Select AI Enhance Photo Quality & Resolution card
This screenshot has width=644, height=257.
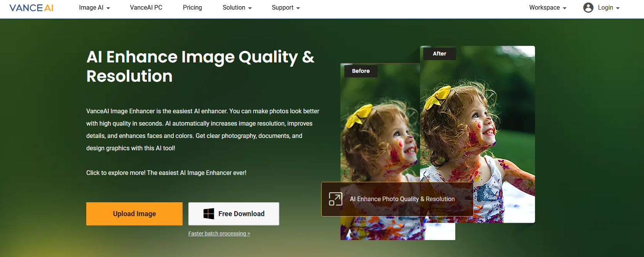(x=397, y=199)
